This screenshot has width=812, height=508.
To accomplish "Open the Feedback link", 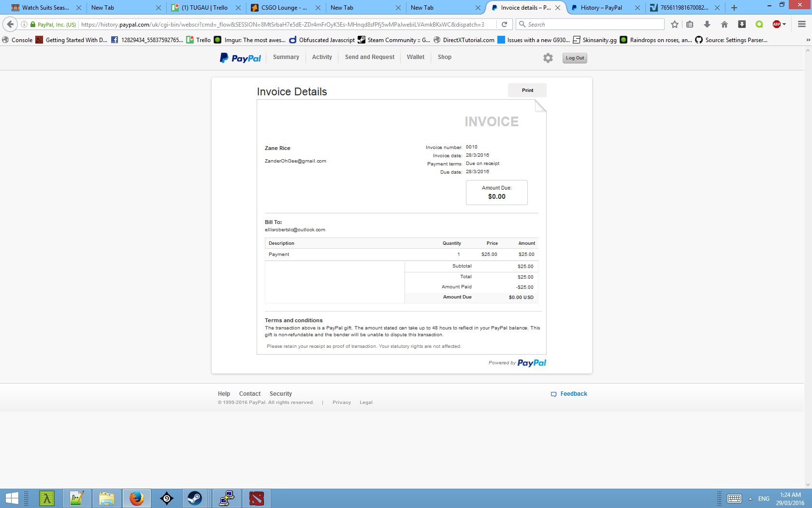I will click(573, 394).
